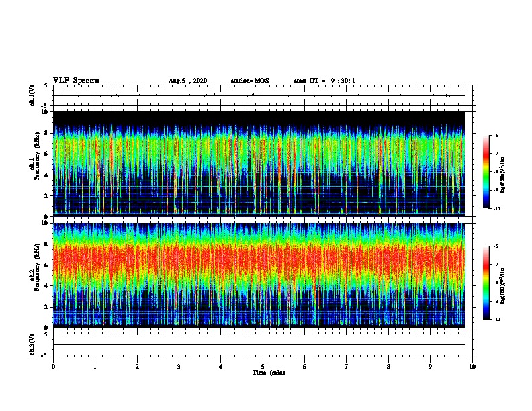This screenshot has height=411, width=532.
Task: Select the ch.2 "Frequency (kHz)" axis label
Action: [x=38, y=267]
